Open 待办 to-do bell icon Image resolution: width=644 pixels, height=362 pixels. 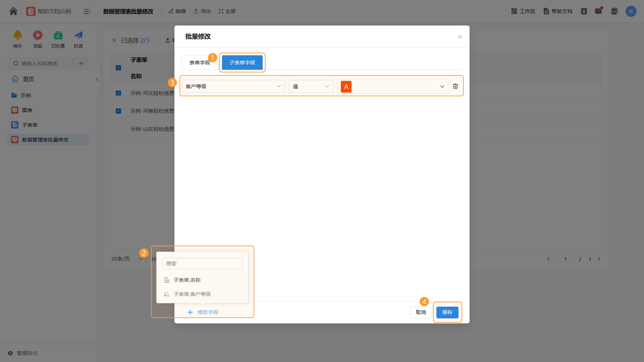pos(17,39)
